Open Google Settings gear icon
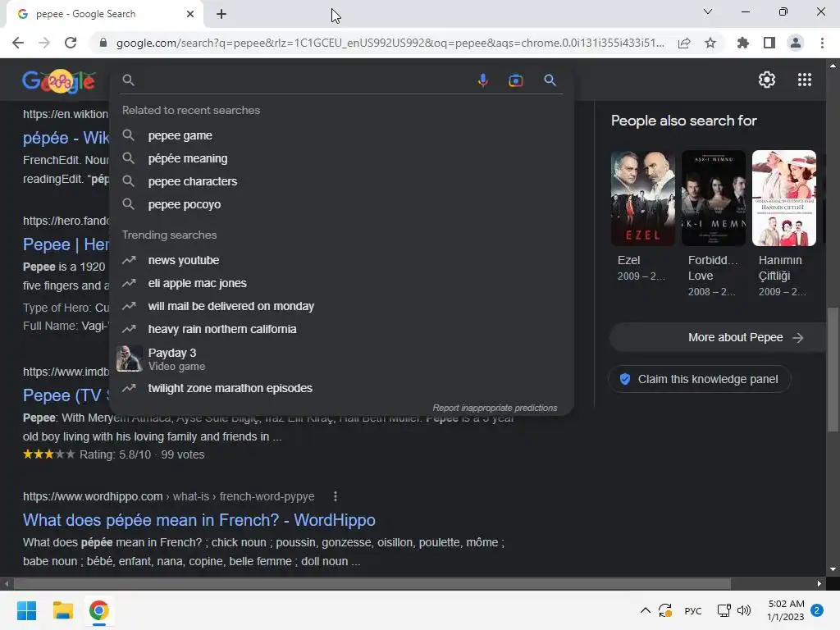This screenshot has width=840, height=630. click(x=767, y=80)
